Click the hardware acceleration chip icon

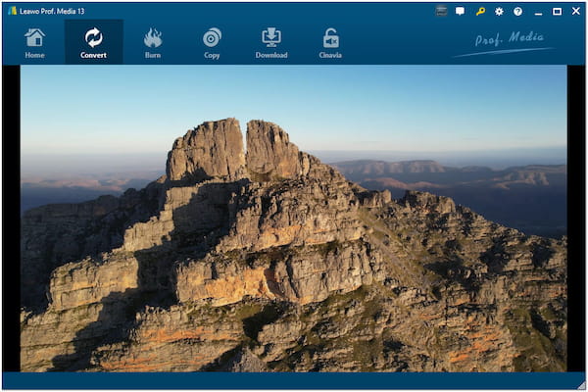point(441,11)
